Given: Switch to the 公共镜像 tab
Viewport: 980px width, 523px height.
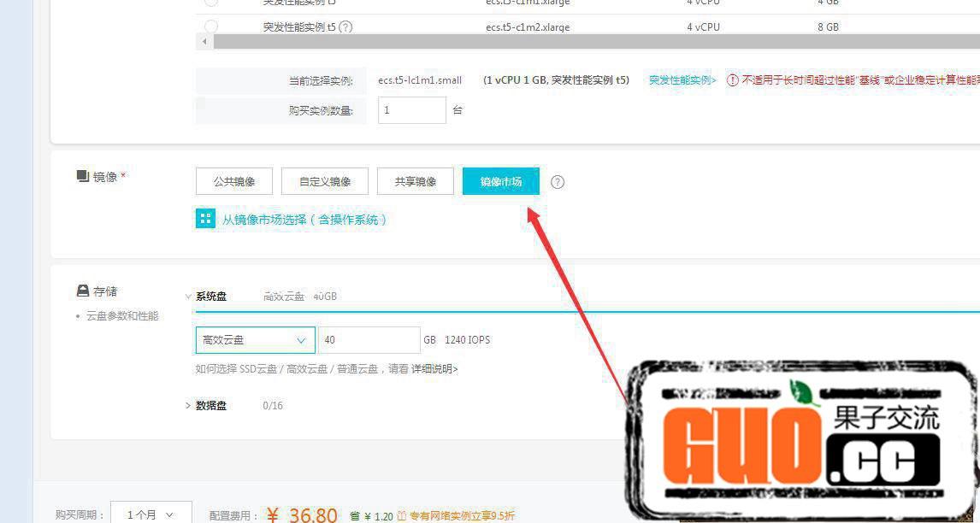Looking at the screenshot, I should click(234, 181).
